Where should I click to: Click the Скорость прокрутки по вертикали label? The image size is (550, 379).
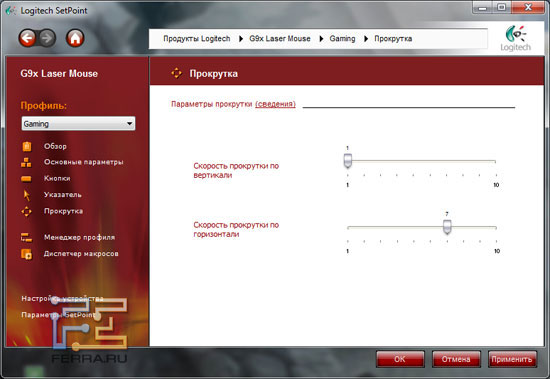pyautogui.click(x=236, y=170)
